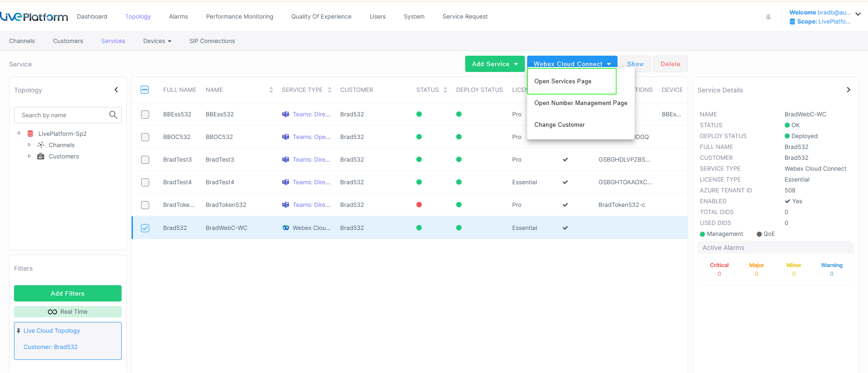Open the Service Request tab
The height and width of the screenshot is (373, 868).
coord(465,17)
